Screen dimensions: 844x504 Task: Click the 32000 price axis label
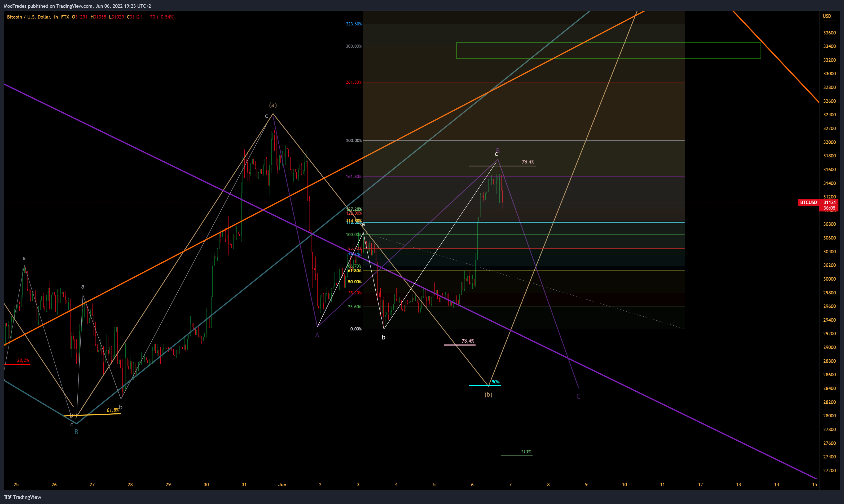tap(829, 142)
